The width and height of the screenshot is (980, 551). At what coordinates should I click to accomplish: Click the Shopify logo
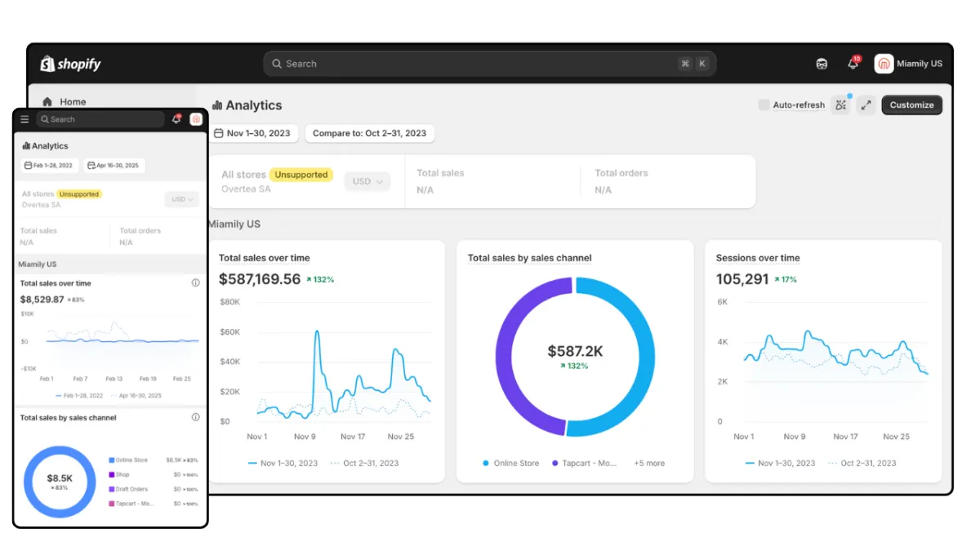click(x=71, y=64)
